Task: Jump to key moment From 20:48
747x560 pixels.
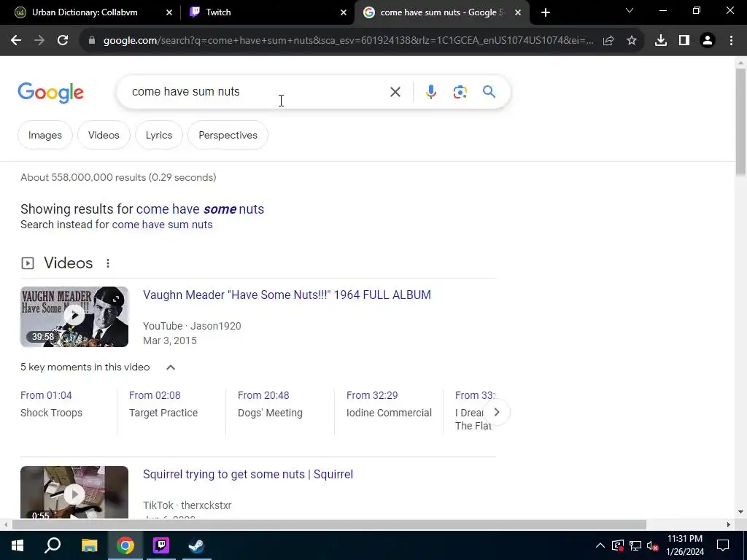Action: click(263, 395)
